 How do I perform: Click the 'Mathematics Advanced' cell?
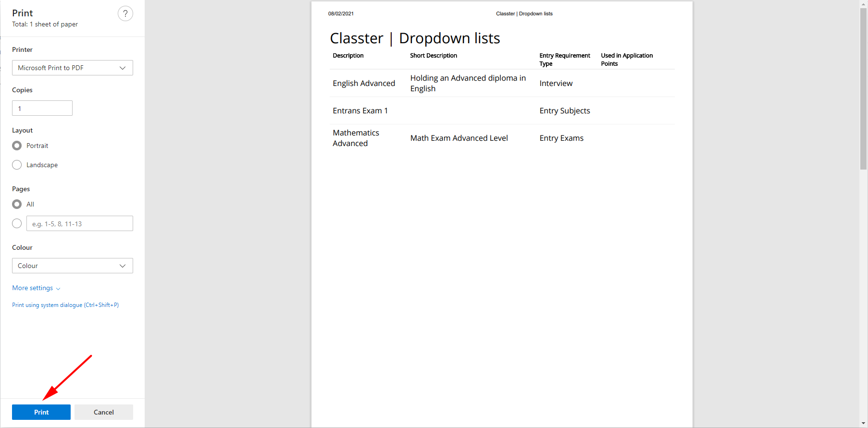click(356, 138)
